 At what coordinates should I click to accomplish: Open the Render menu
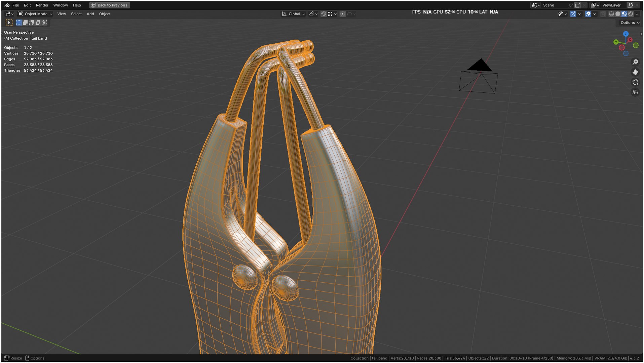tap(42, 5)
